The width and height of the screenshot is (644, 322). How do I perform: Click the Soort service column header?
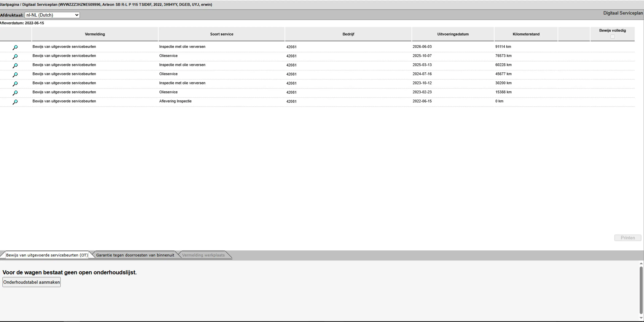(x=222, y=34)
